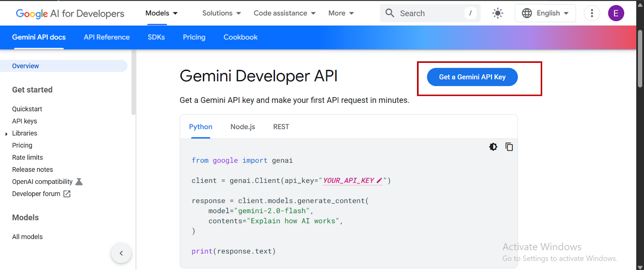Image resolution: width=644 pixels, height=270 pixels.
Task: Click the "Explain how AI works" string
Action: [293, 221]
